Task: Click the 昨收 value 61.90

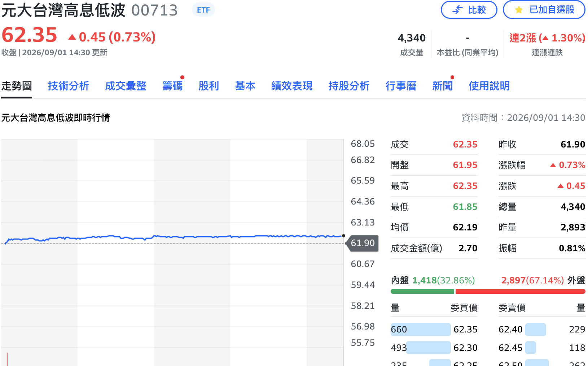Action: coord(573,145)
